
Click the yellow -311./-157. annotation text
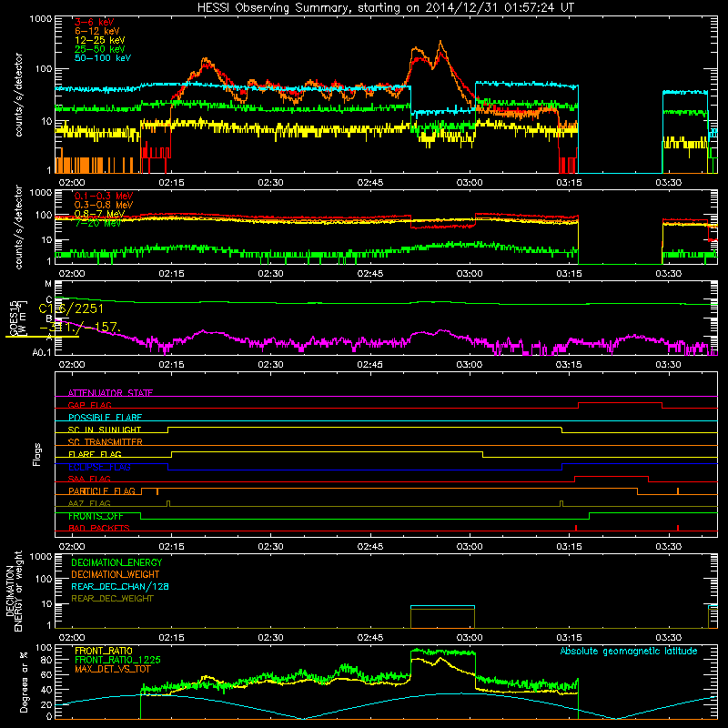pos(80,327)
